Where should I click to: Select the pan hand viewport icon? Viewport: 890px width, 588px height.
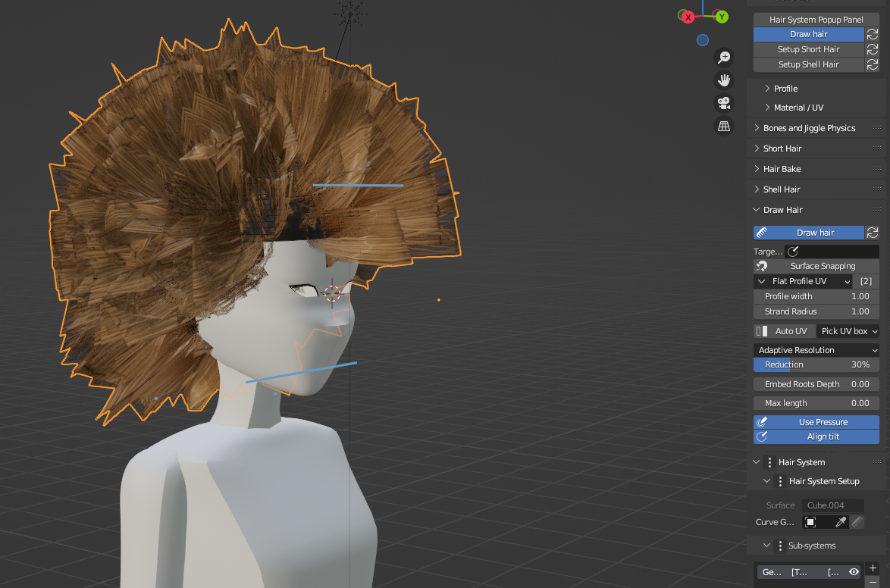point(724,80)
